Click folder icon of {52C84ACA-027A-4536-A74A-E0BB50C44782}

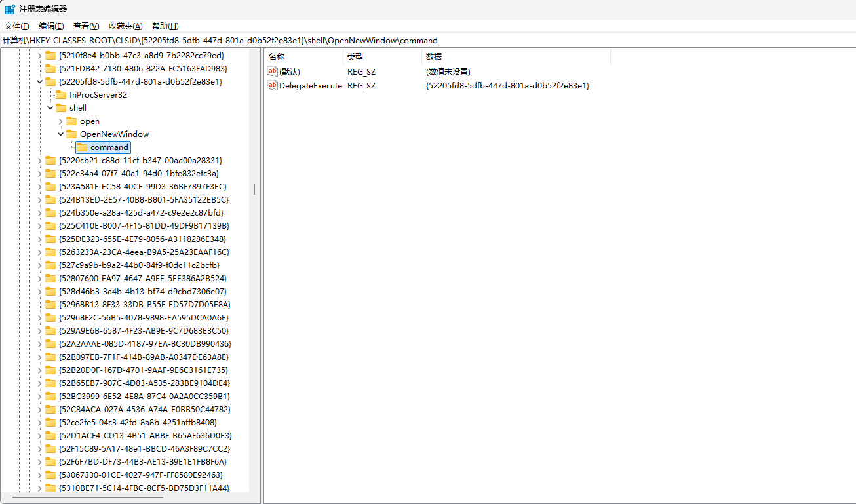click(50, 410)
